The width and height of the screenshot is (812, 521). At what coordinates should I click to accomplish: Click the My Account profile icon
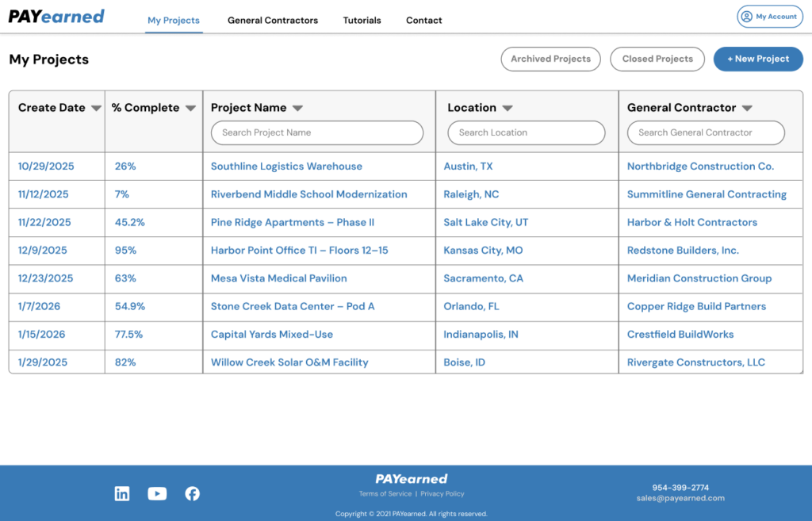tap(745, 17)
